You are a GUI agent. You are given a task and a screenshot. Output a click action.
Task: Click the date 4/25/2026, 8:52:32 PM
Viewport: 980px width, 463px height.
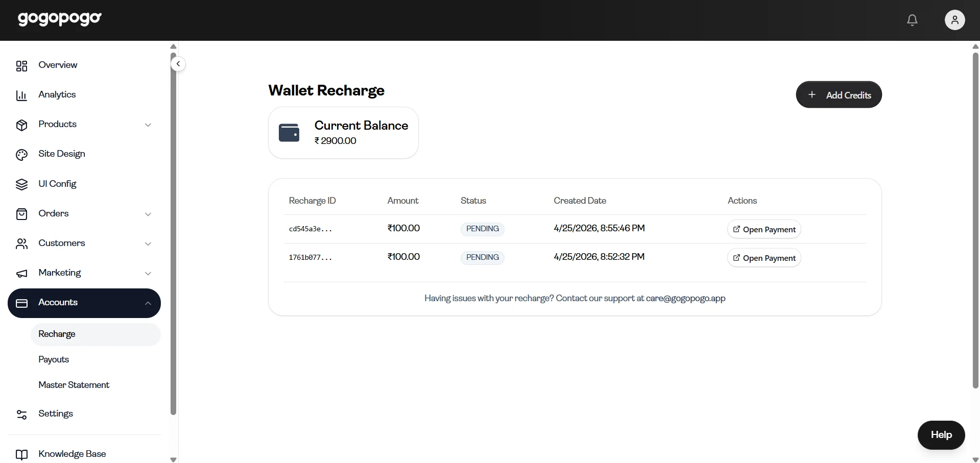coord(599,257)
